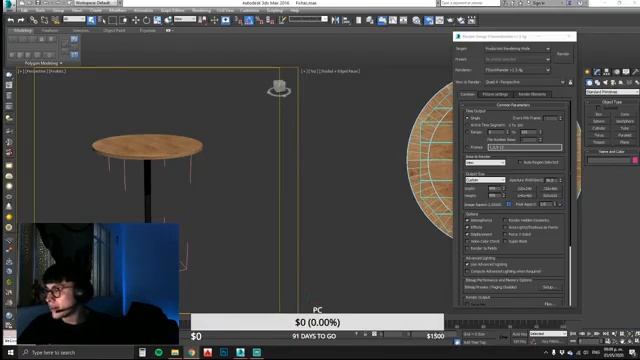The width and height of the screenshot is (640, 360).
Task: Activate the Select and Scale tool
Action: point(157,20)
